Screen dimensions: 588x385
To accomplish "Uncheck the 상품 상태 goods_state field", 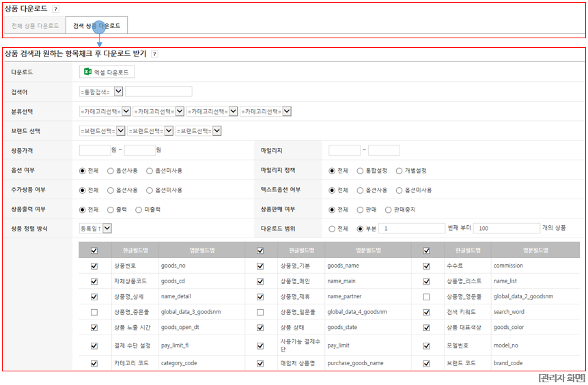I will pos(260,328).
